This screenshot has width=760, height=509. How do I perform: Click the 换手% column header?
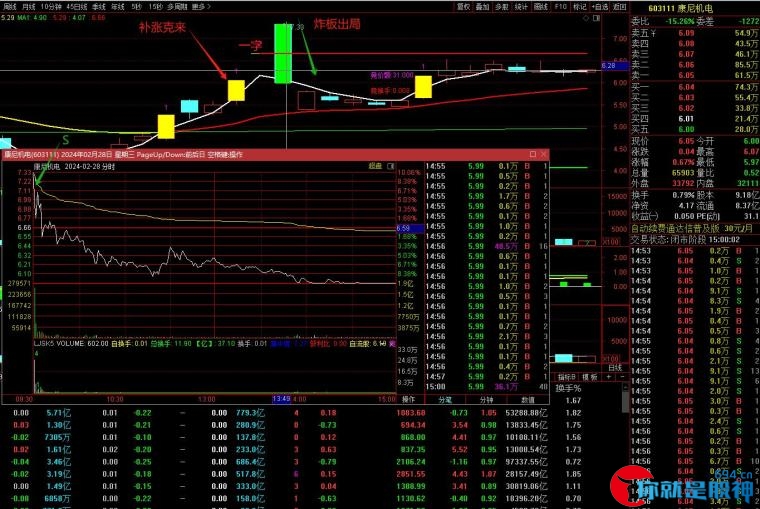[x=568, y=388]
